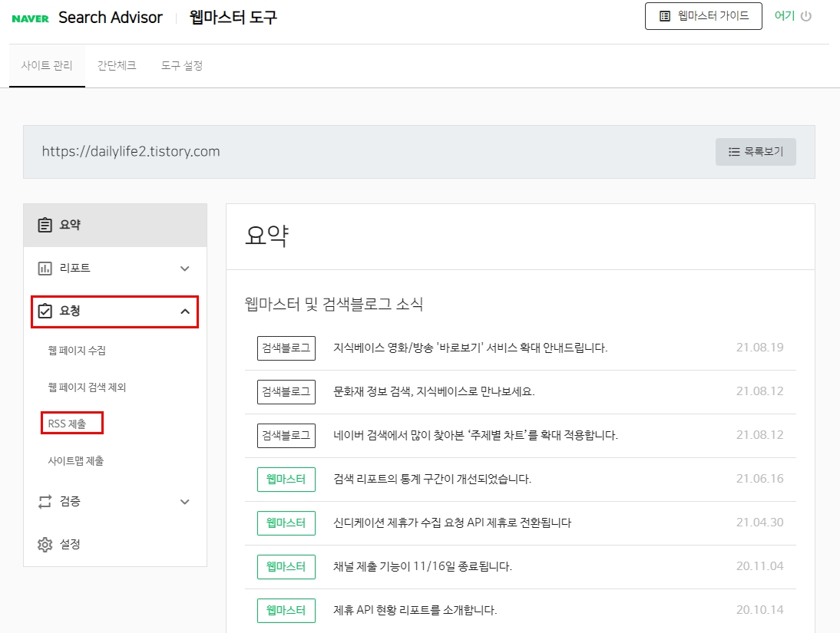Image resolution: width=840 pixels, height=633 pixels.
Task: Collapse the 요청 section chevron
Action: [x=185, y=312]
